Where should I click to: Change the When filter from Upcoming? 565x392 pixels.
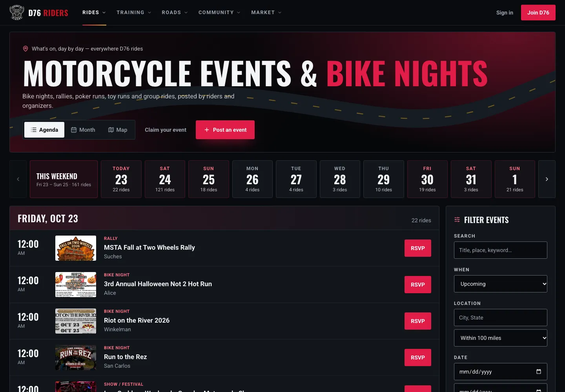coord(501,284)
